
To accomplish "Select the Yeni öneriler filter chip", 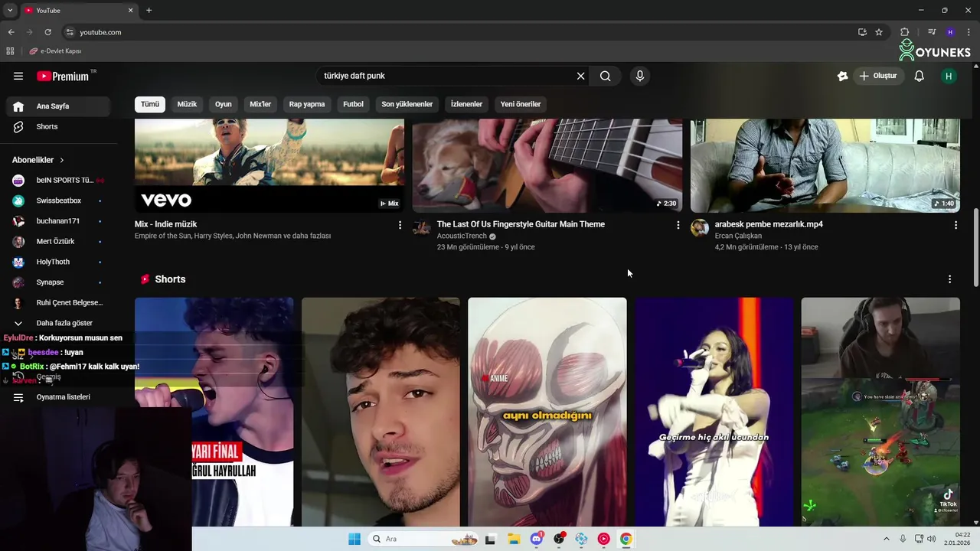I will 521,104.
